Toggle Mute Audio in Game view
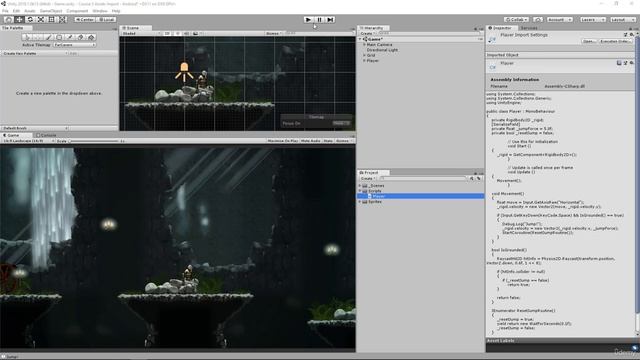The height and width of the screenshot is (360, 640). [x=311, y=140]
